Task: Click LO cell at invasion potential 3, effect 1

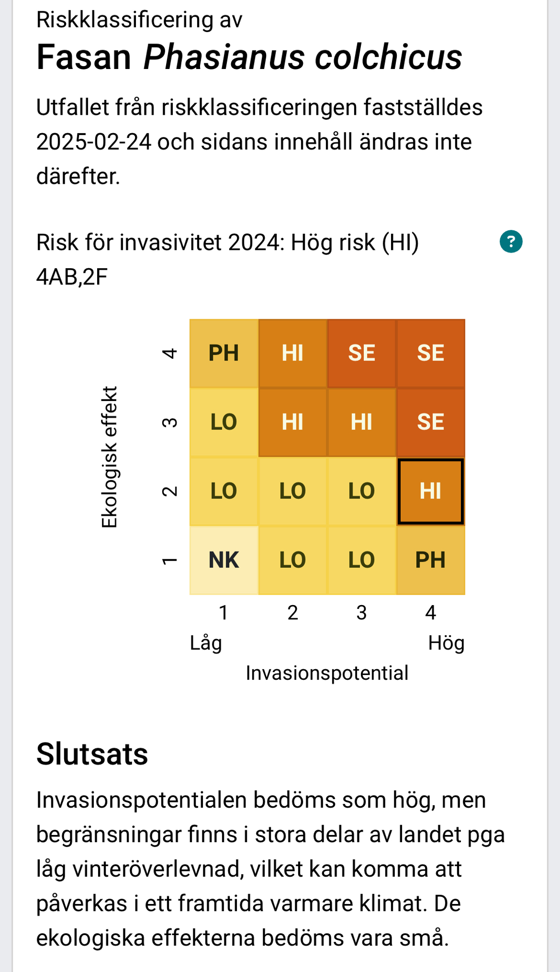Action: point(361,560)
